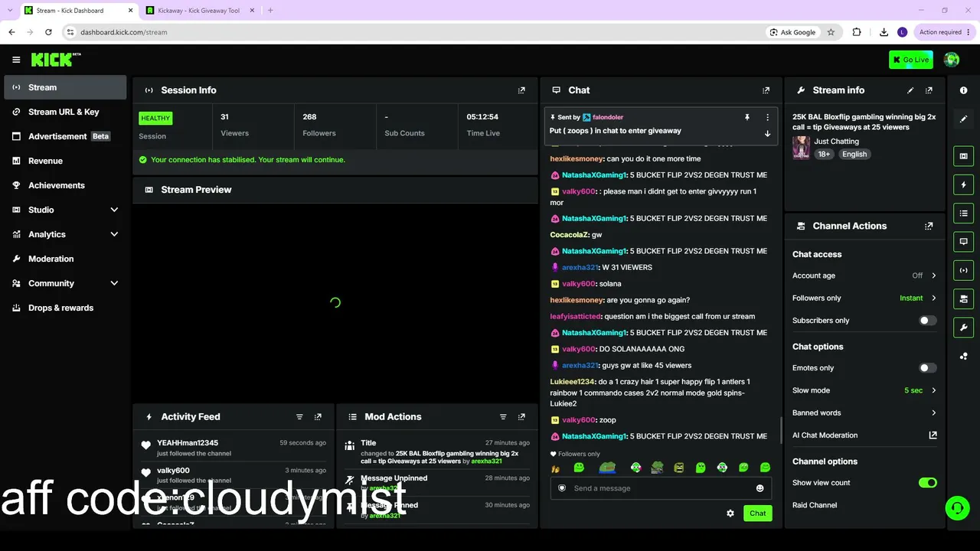The height and width of the screenshot is (551, 980).
Task: Pop out the Activity Feed panel
Action: click(318, 417)
